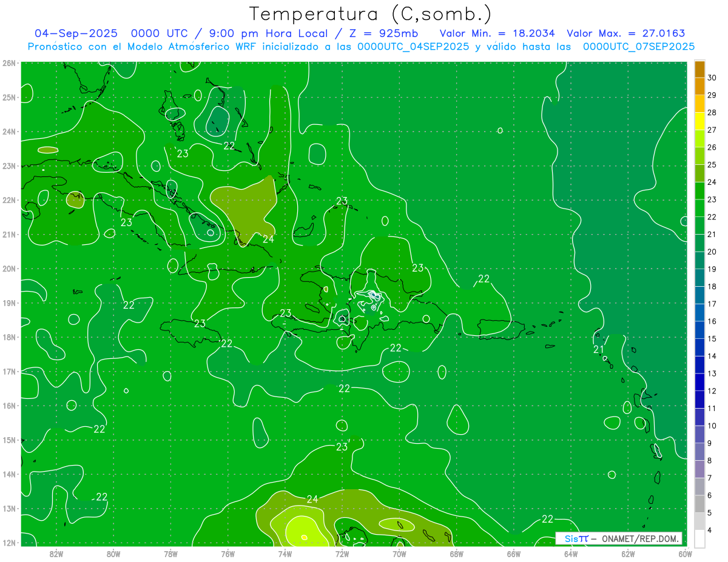Click the 60W longitude axis label
The image size is (728, 562).
point(685,553)
